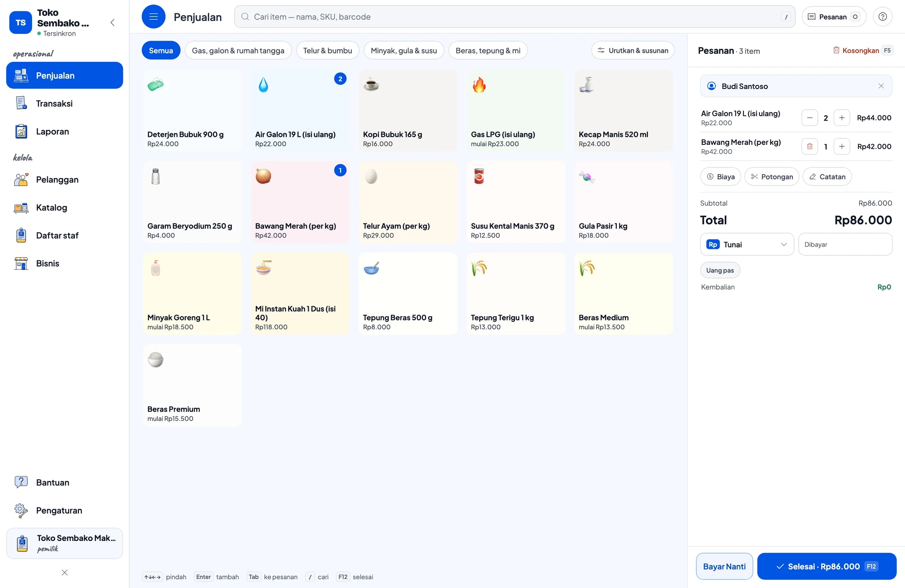905x588 pixels.
Task: Delete Bawang Merah from the order
Action: point(810,146)
